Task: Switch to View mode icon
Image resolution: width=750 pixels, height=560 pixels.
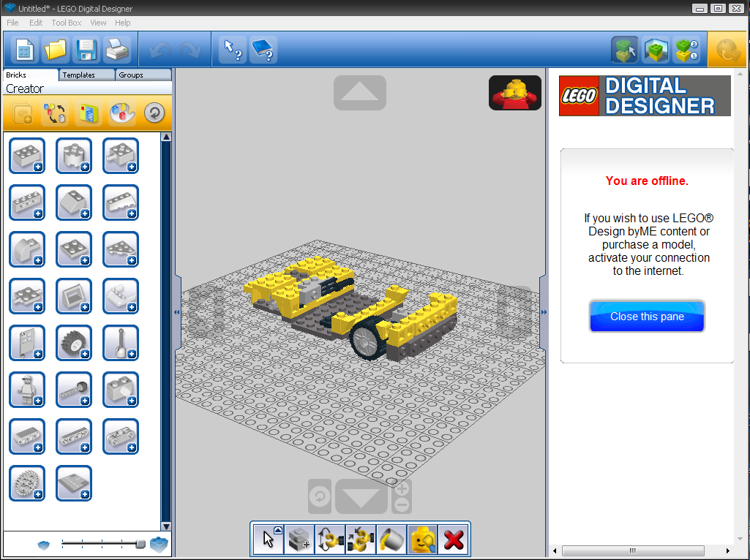Action: (656, 50)
